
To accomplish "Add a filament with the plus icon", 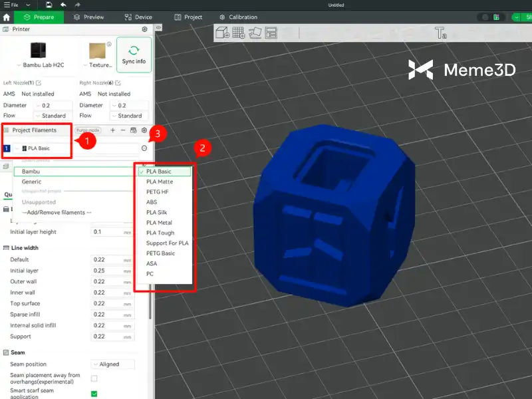I will click(112, 130).
